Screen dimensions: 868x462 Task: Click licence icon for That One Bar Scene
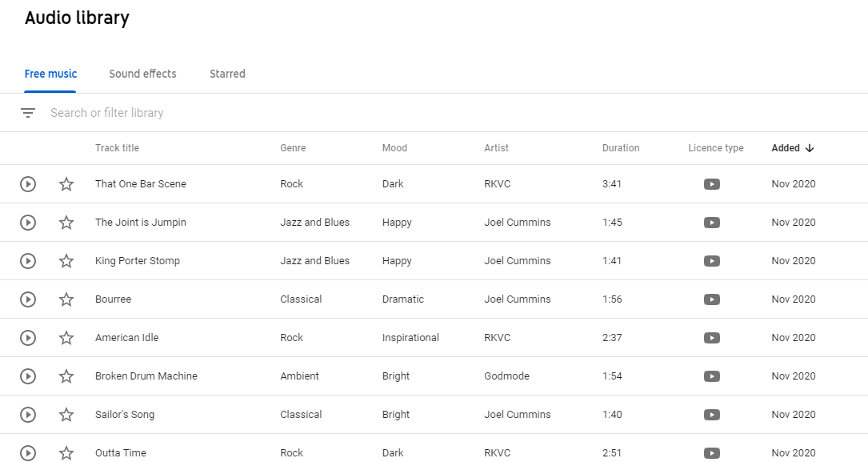pyautogui.click(x=712, y=184)
